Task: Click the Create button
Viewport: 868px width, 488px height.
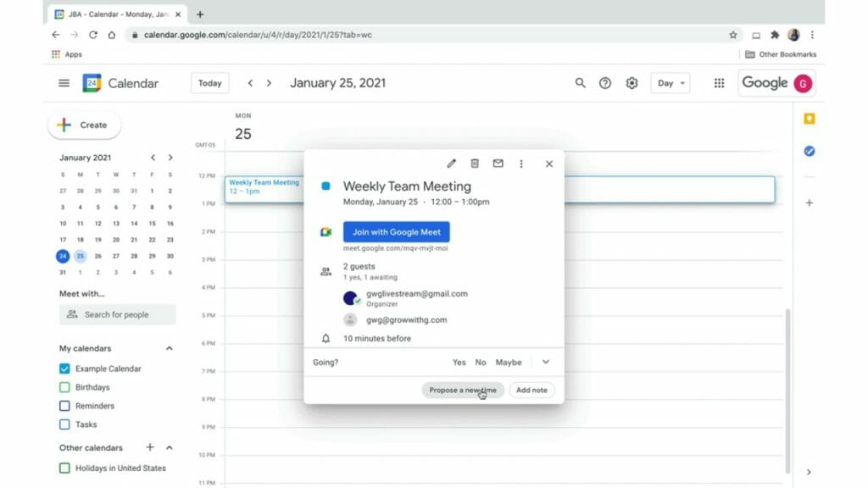Action: coord(84,125)
